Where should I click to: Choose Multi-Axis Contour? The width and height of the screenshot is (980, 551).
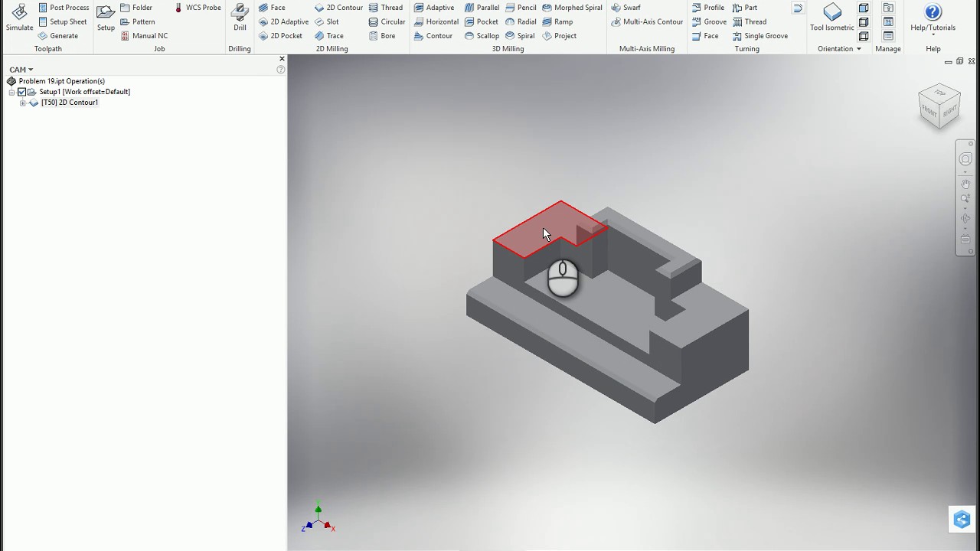(x=647, y=21)
